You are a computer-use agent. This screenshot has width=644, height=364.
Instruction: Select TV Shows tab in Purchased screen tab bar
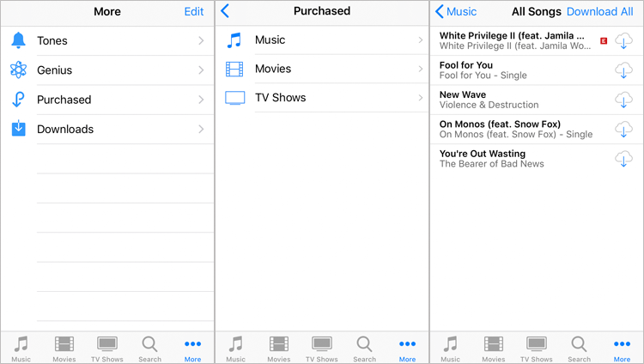(x=322, y=349)
